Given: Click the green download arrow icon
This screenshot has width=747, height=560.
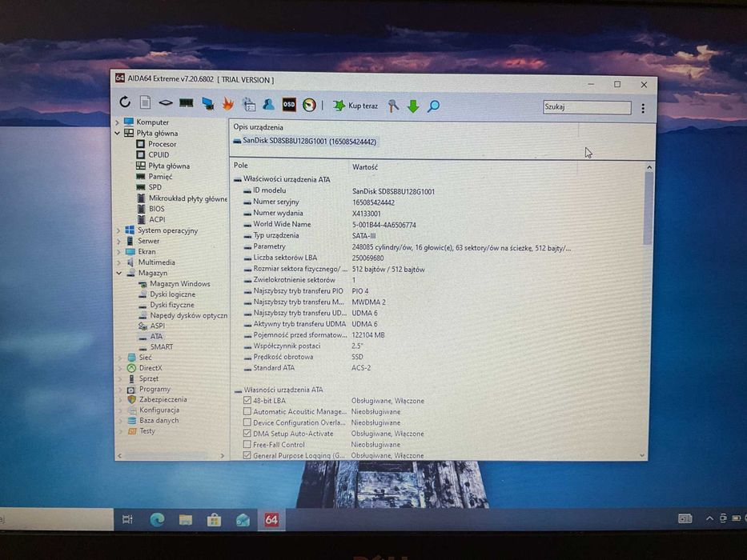Looking at the screenshot, I should (413, 106).
